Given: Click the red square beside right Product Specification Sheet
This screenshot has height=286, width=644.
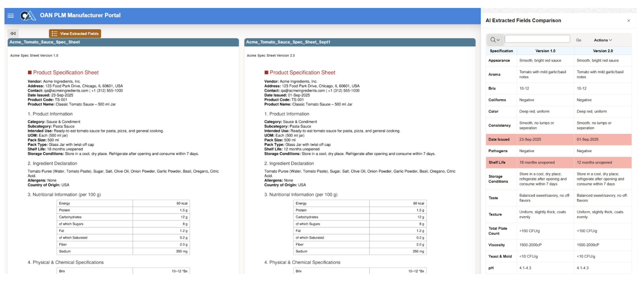Looking at the screenshot, I should click(x=266, y=73).
